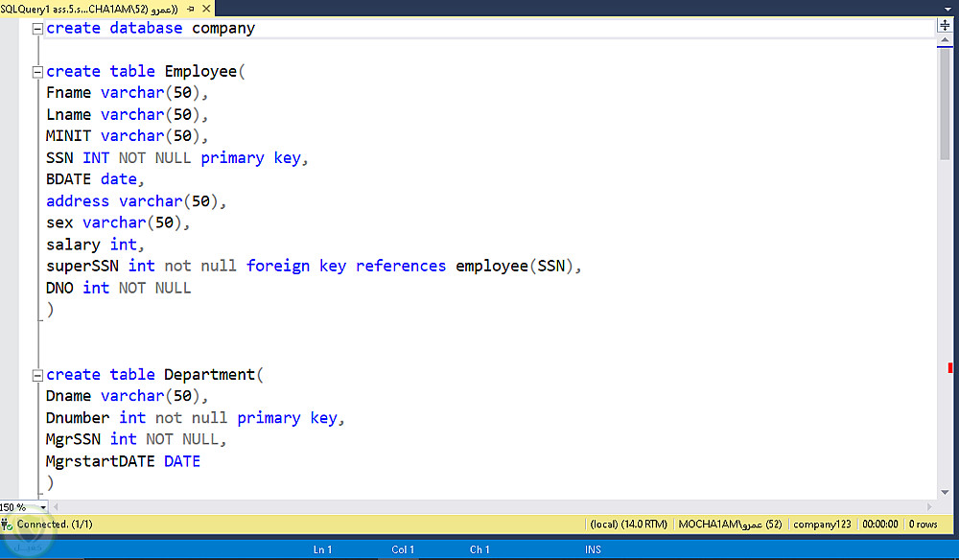The width and height of the screenshot is (959, 560).
Task: Click the 'company123' database status entry
Action: (822, 524)
